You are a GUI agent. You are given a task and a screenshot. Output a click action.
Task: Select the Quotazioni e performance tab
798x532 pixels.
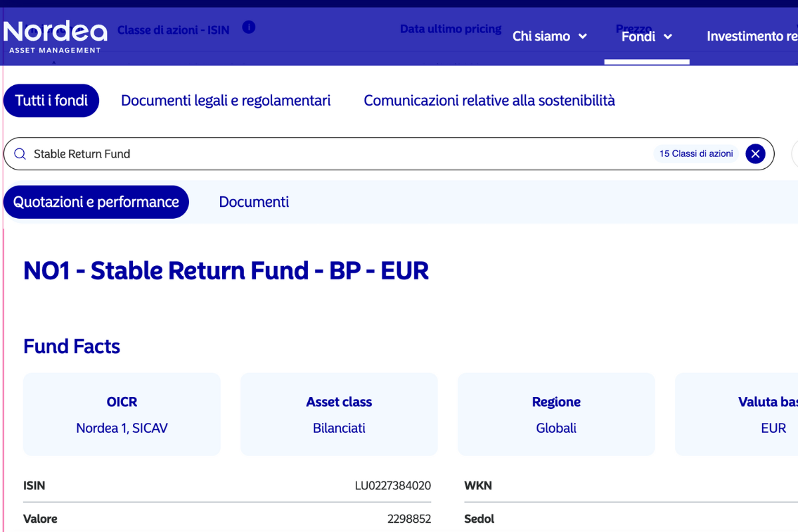[96, 201]
